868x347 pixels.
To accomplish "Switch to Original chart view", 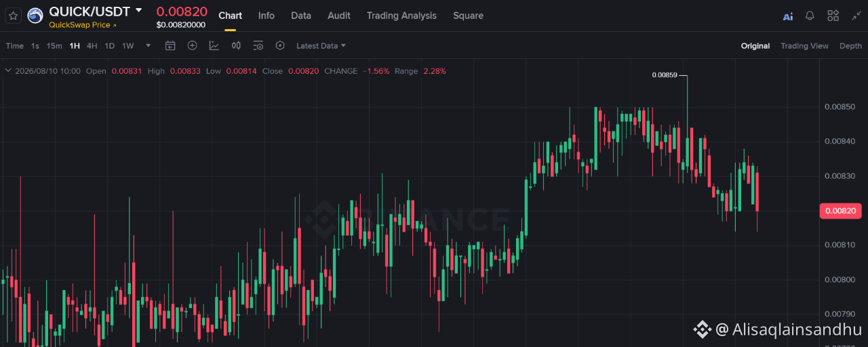I will [755, 46].
